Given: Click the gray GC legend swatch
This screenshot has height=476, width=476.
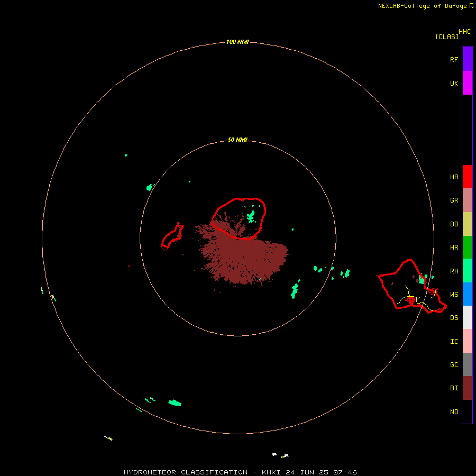Looking at the screenshot, I should [x=467, y=364].
